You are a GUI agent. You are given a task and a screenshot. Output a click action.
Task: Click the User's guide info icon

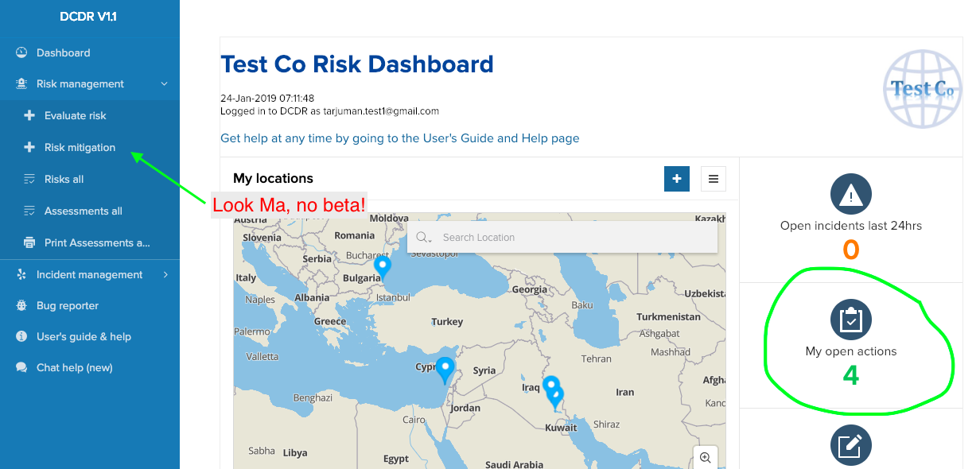tap(21, 336)
